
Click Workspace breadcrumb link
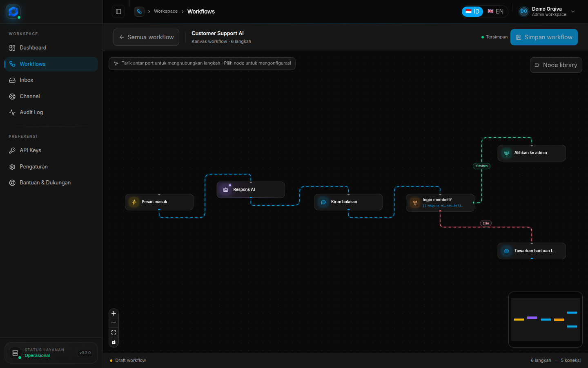pyautogui.click(x=166, y=11)
